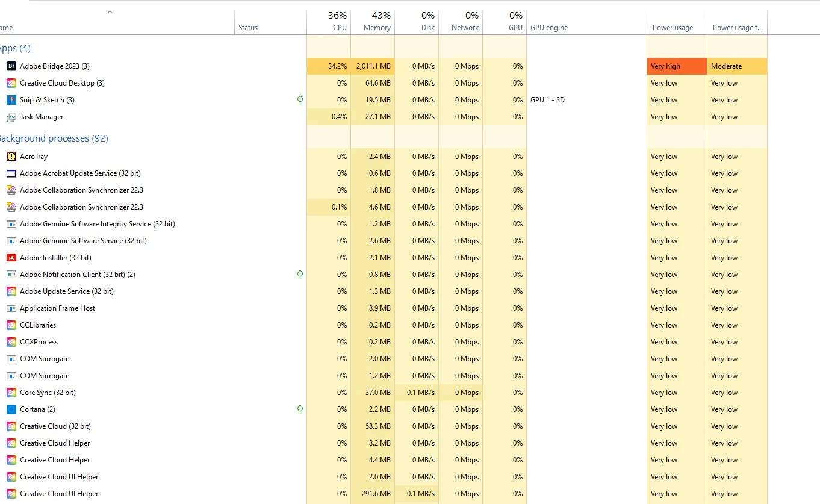
Task: Click the Creative Cloud Desktop app icon
Action: point(11,83)
